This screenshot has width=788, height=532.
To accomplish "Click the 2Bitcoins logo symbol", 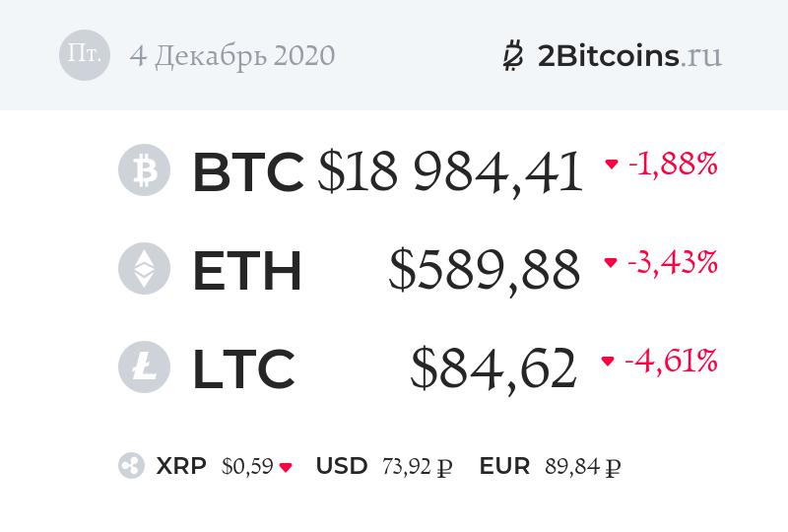I will coord(512,55).
